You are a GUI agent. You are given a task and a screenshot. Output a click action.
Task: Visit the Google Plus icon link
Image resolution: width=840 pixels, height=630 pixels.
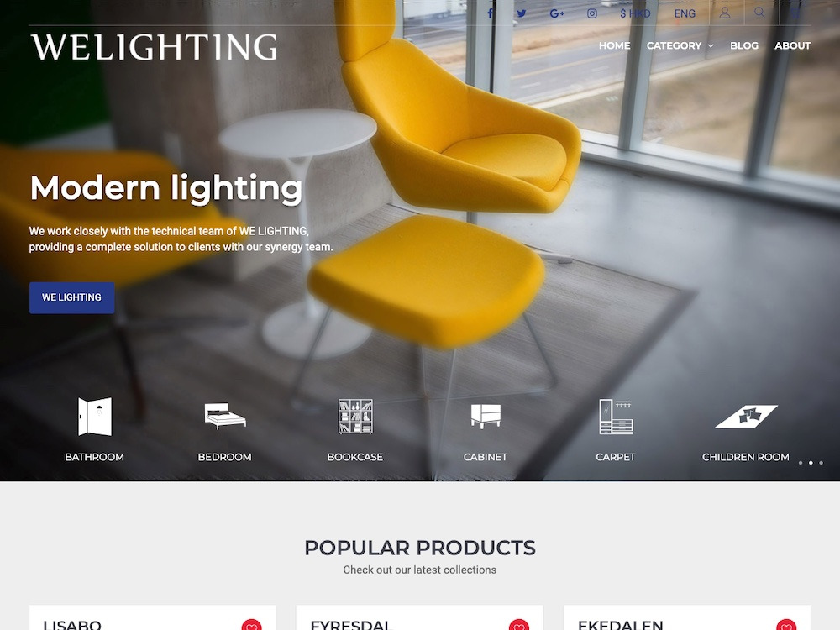[557, 13]
